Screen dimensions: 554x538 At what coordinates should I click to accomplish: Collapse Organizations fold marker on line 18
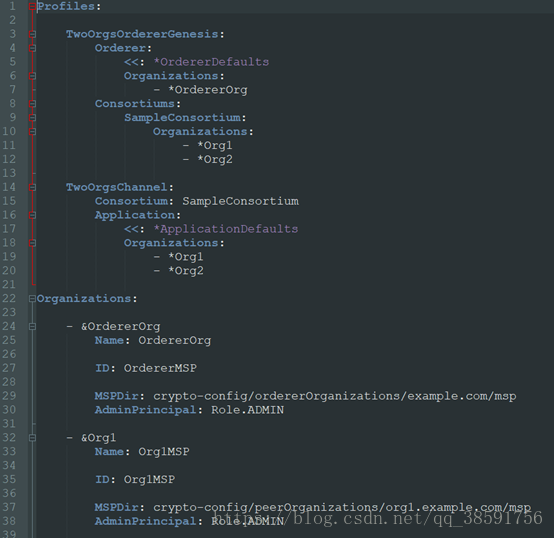(x=32, y=243)
